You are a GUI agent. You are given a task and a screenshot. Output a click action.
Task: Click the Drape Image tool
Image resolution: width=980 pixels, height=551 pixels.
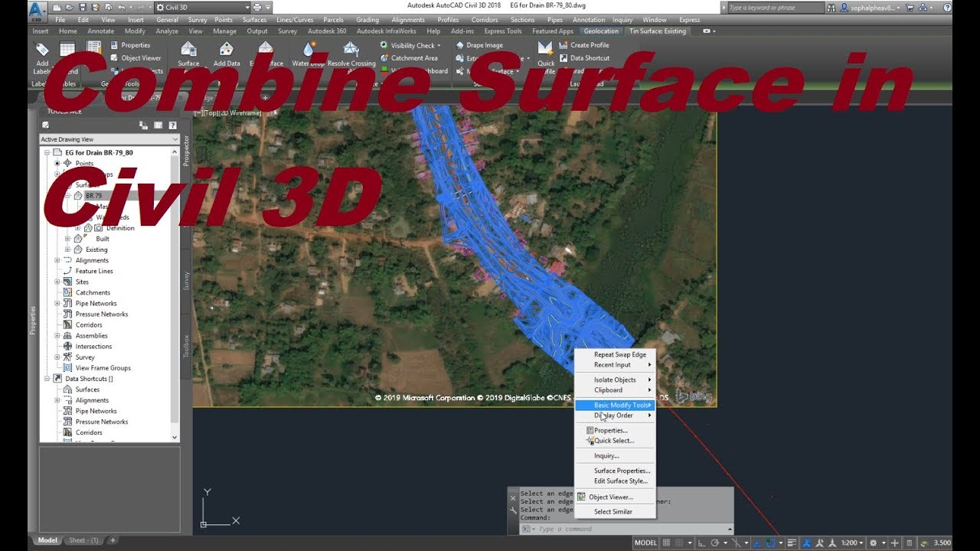coord(479,45)
